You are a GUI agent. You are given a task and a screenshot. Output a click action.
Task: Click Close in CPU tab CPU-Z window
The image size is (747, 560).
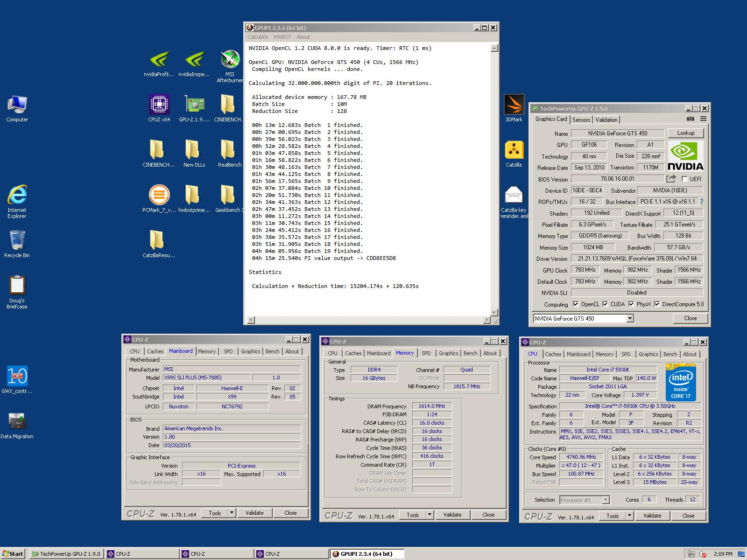(x=688, y=516)
